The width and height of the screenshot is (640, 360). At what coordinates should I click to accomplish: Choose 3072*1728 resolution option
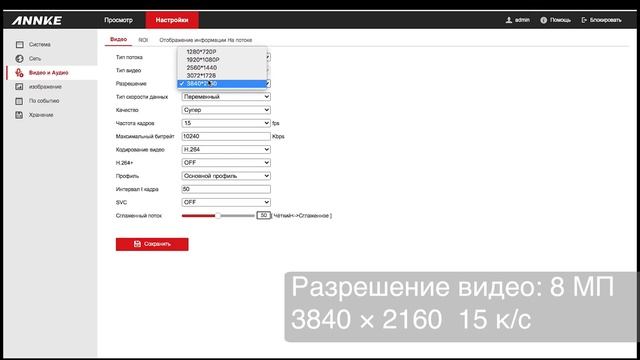[222, 76]
